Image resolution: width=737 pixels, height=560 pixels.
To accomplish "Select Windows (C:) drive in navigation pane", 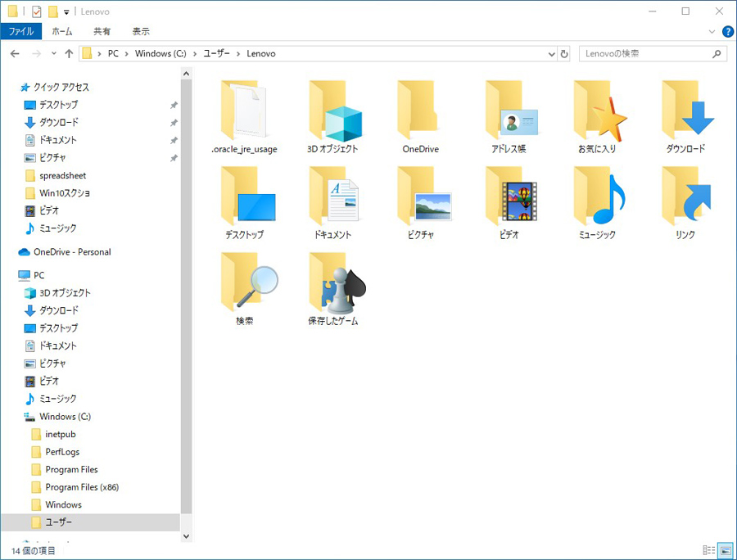I will [x=65, y=417].
